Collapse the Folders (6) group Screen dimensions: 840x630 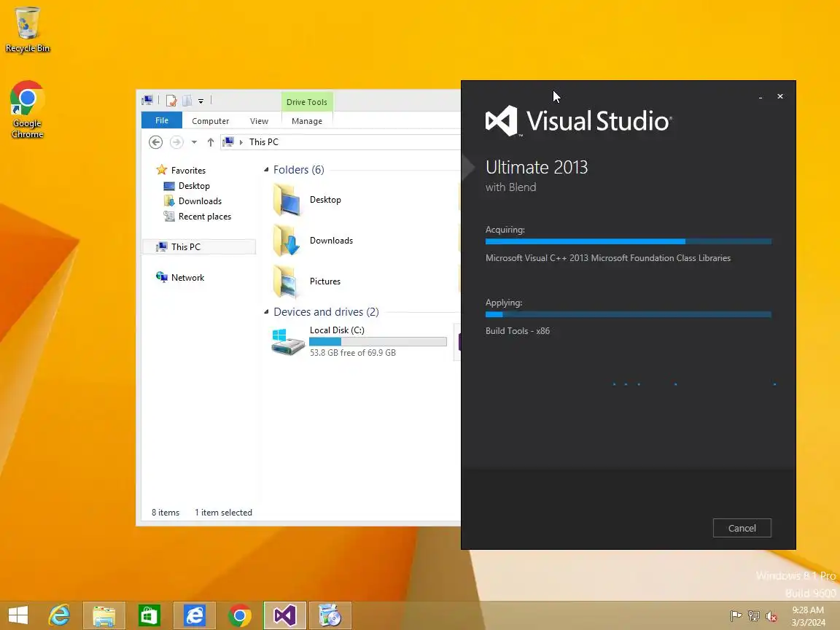click(266, 170)
